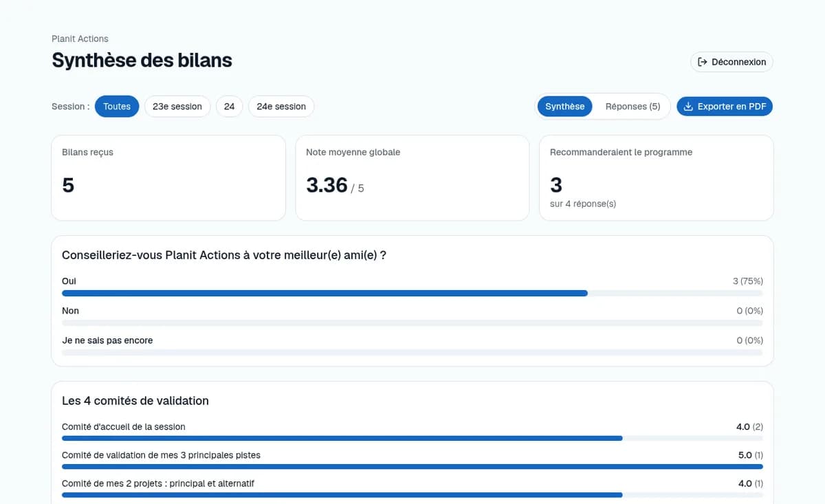Export the synthesis with Exporter en PDF
This screenshot has height=504, width=825.
pyautogui.click(x=725, y=107)
